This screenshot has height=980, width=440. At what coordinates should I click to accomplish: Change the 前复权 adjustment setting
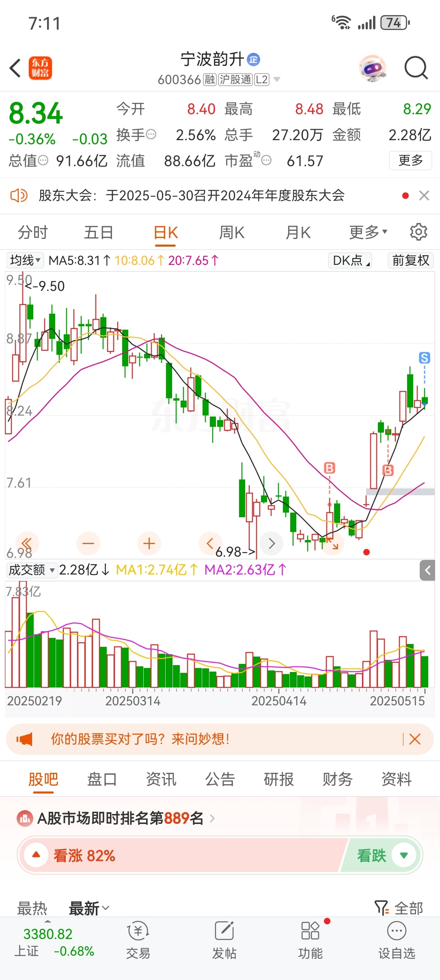[x=410, y=260]
